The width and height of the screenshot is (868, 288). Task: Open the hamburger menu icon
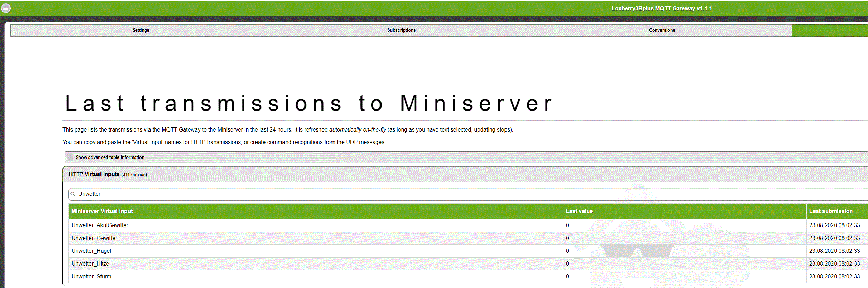coord(6,8)
